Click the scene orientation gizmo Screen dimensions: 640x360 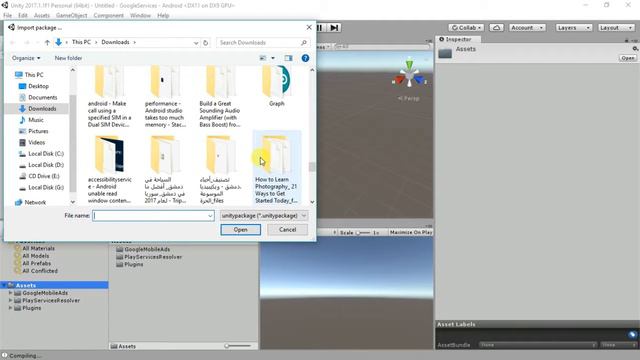[409, 77]
